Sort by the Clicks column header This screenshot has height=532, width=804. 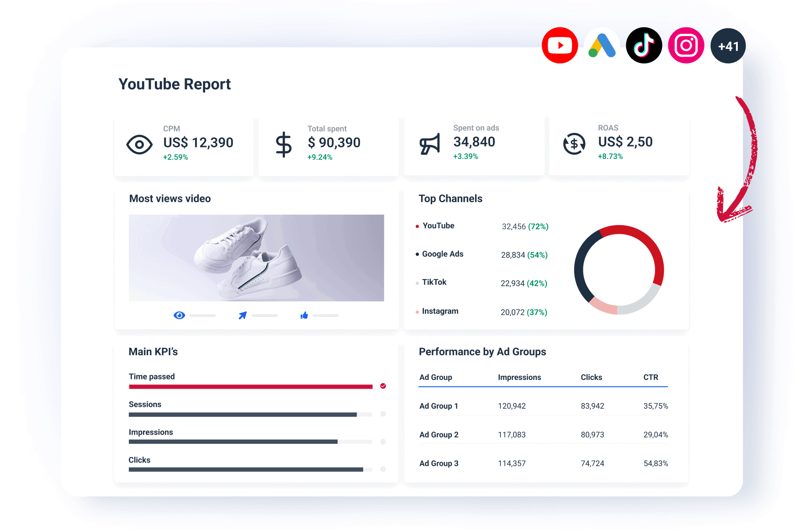592,377
